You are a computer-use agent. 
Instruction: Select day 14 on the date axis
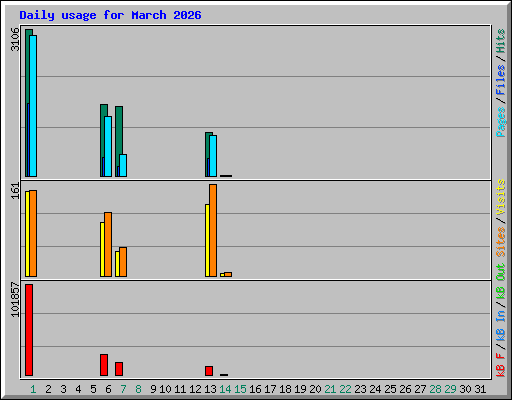point(225,389)
